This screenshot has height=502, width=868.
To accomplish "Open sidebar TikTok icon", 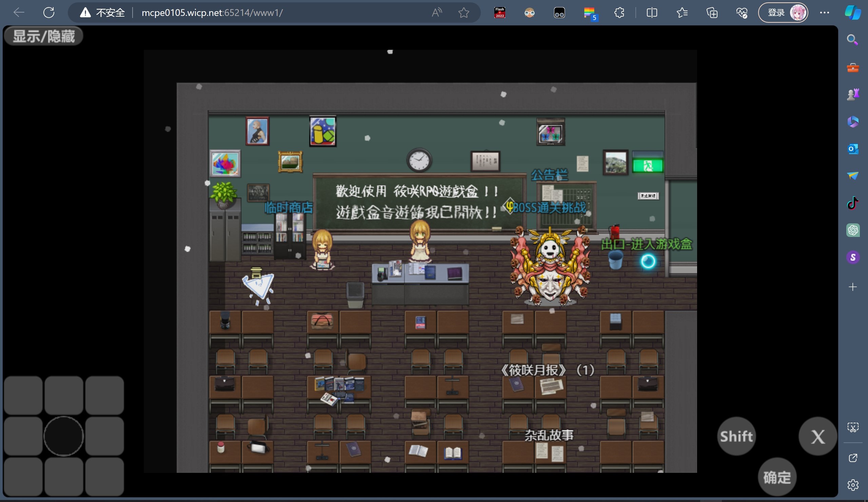I will tap(852, 203).
